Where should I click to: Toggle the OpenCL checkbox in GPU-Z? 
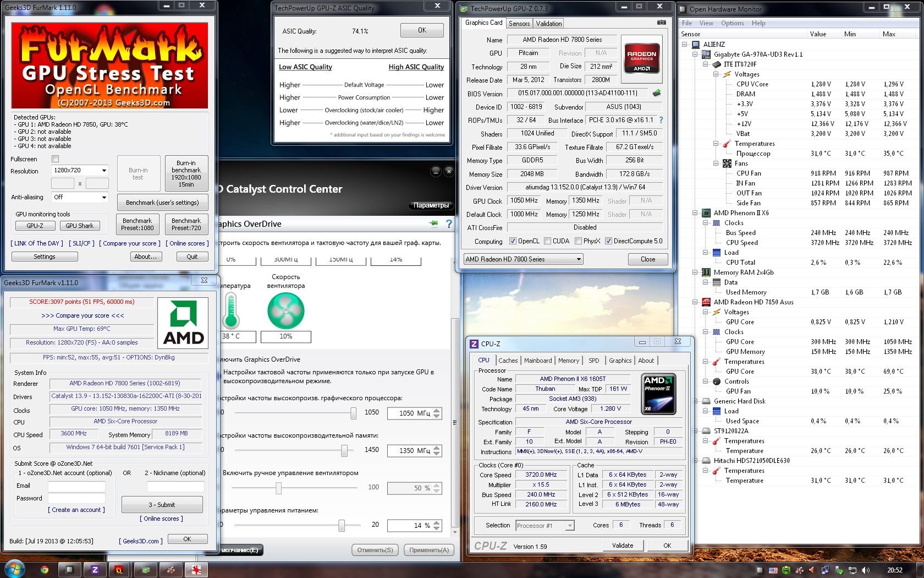[513, 241]
